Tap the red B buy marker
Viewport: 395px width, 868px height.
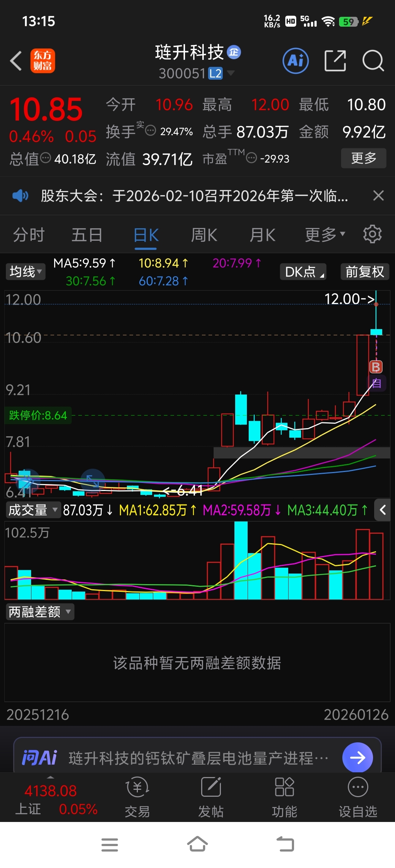pos(376,367)
